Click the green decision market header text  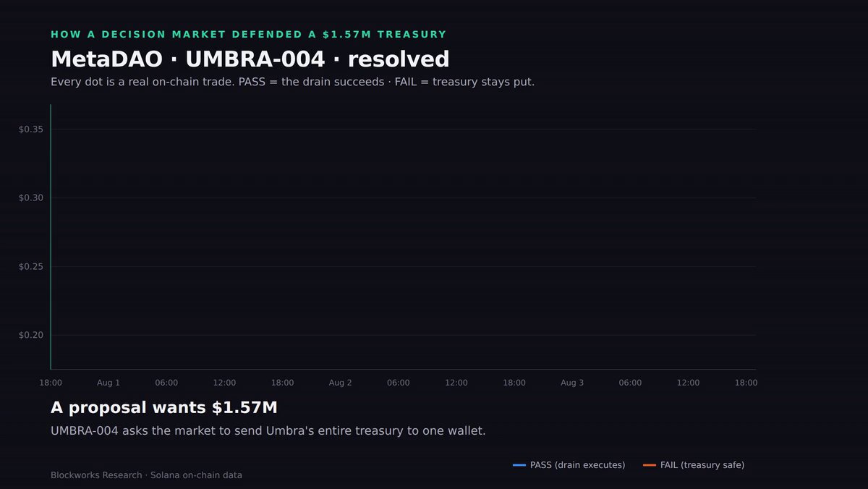point(249,35)
